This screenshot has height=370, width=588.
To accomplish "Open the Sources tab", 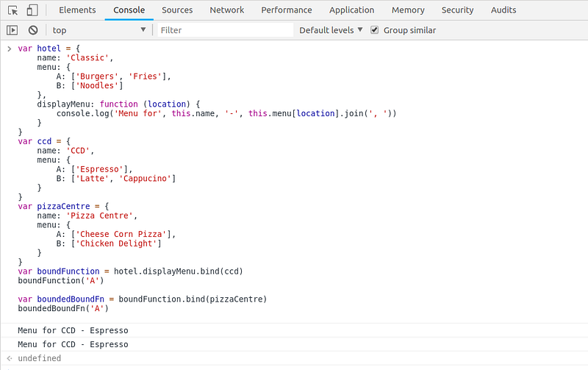I will 177,10.
